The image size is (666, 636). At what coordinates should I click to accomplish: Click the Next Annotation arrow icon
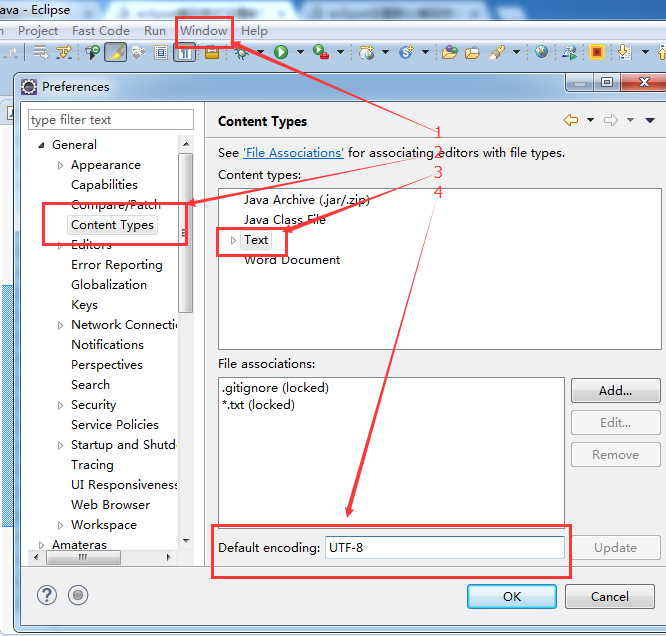point(624,53)
